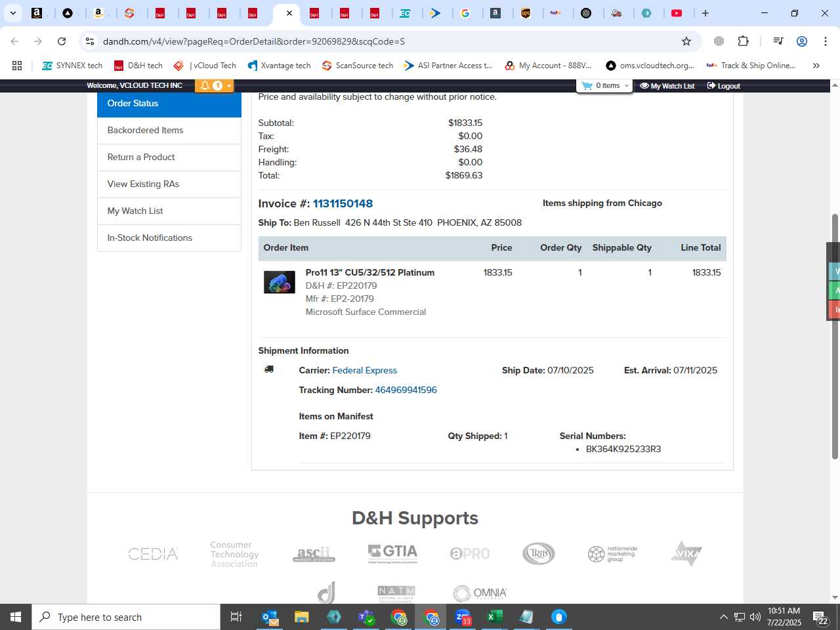This screenshot has height=630, width=840.
Task: Click the page vertical scrollbar
Action: click(x=835, y=336)
